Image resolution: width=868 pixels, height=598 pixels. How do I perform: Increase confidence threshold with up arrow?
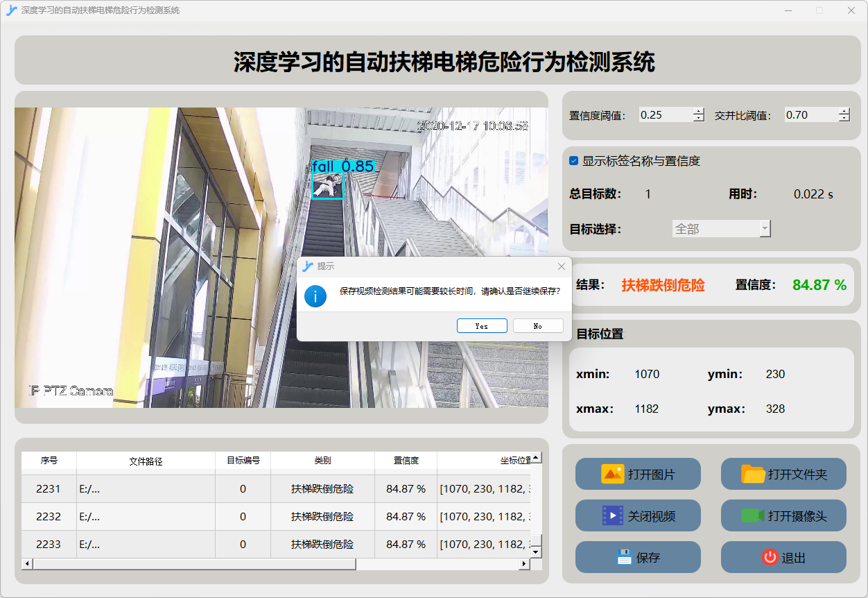tap(698, 112)
